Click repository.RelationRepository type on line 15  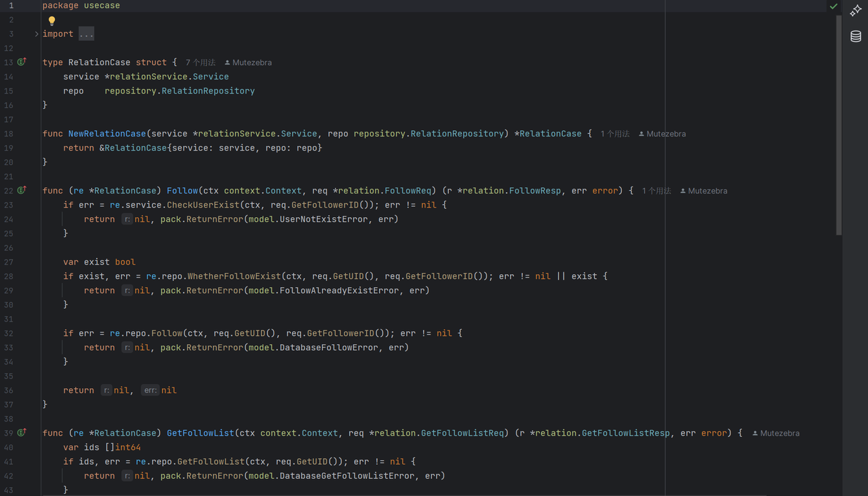tap(180, 91)
